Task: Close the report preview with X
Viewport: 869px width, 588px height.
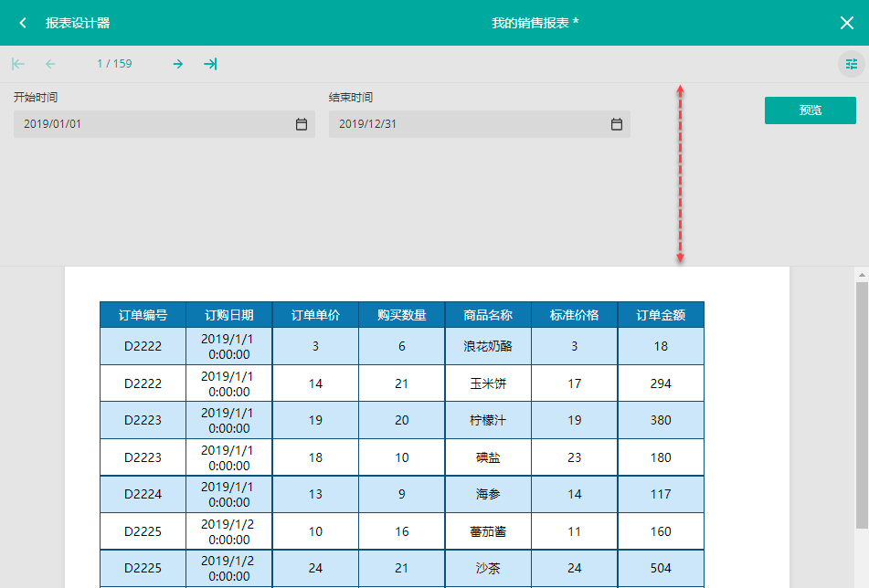Action: pyautogui.click(x=846, y=23)
